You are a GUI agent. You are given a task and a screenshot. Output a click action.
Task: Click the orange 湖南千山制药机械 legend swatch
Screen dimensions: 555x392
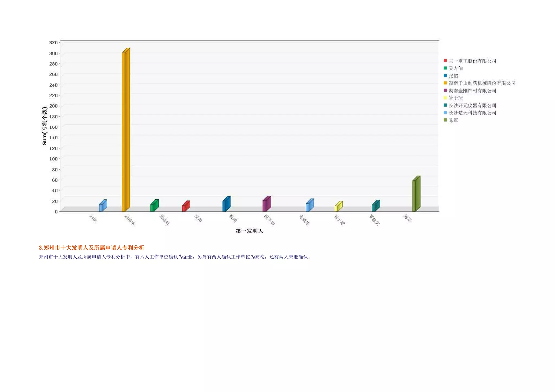445,83
